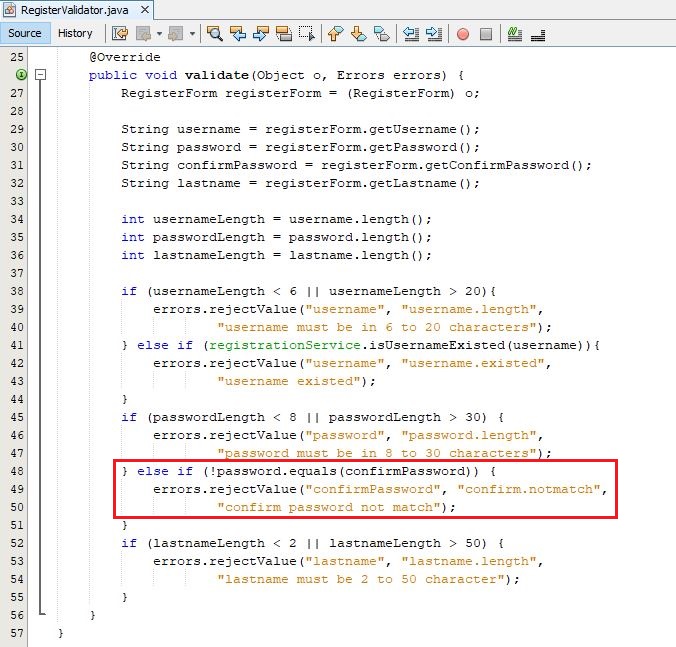Click the Find Selection magnifier icon
The height and width of the screenshot is (647, 676).
[x=214, y=33]
